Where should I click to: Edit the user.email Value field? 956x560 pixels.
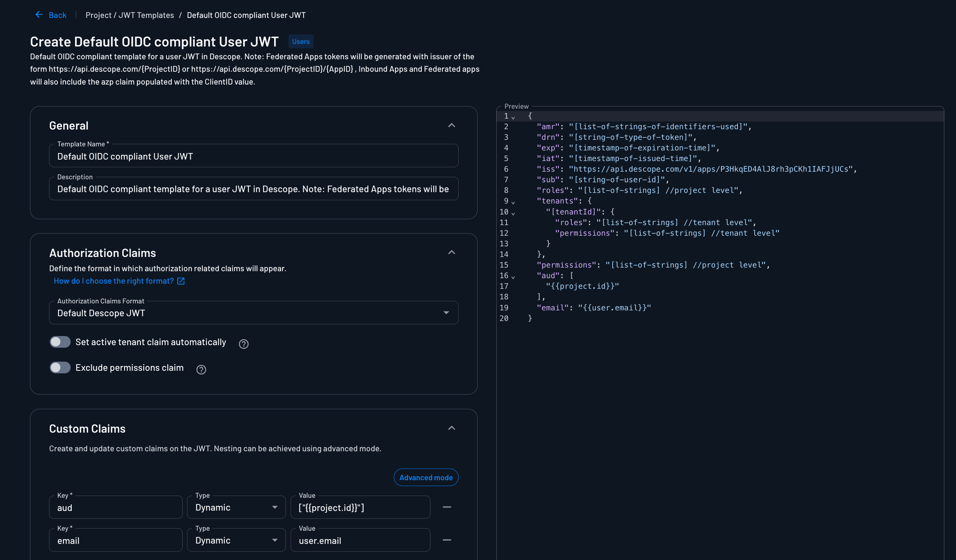coord(361,540)
